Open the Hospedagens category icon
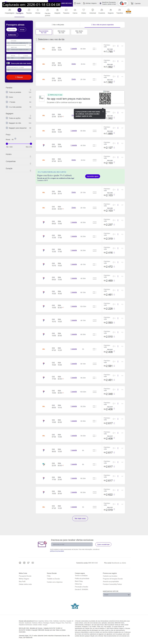 (x=10, y=10)
